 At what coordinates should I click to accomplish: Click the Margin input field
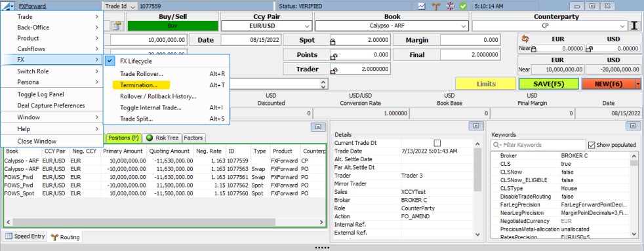pyautogui.click(x=470, y=40)
